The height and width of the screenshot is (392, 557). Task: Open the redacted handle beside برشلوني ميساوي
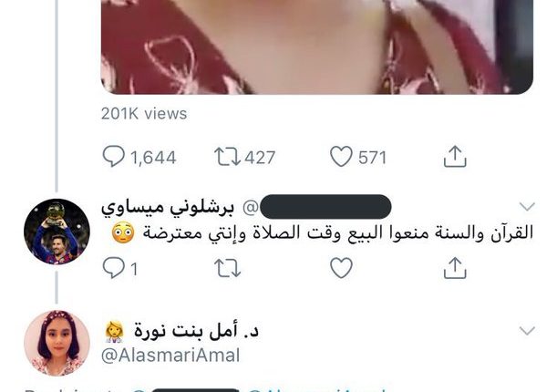pyautogui.click(x=317, y=207)
